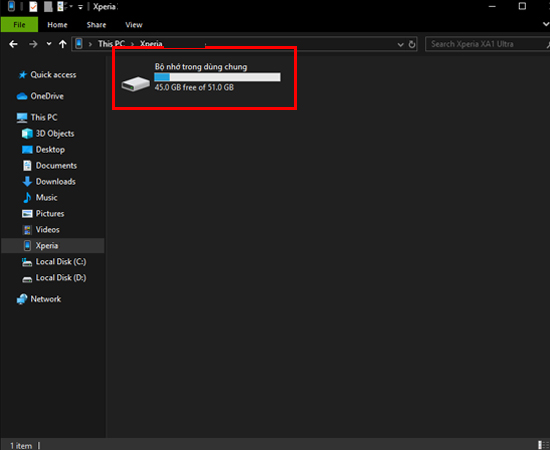
Task: Click the New folder quick access icon
Action: pos(48,6)
